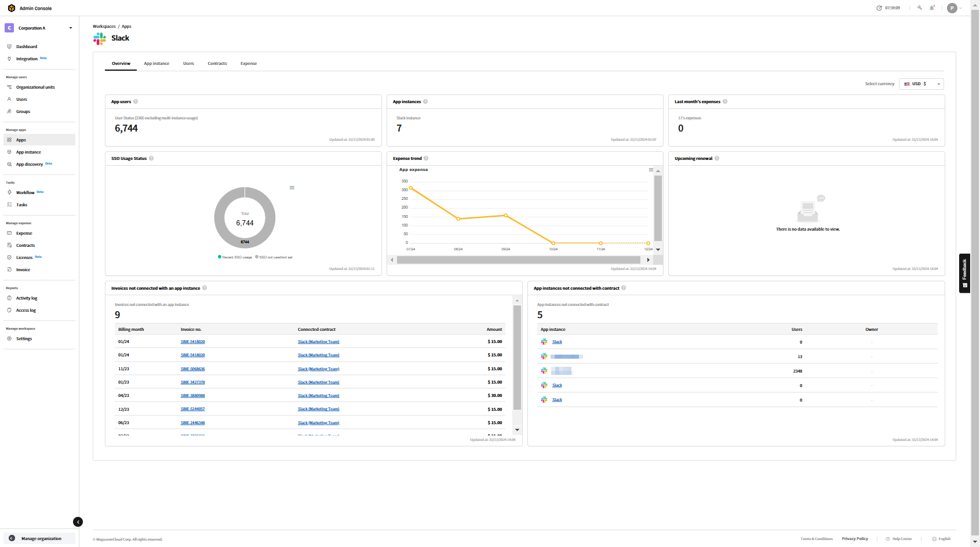Open the USD currency dropdown
Screen dimensions: 980x547
(x=921, y=84)
